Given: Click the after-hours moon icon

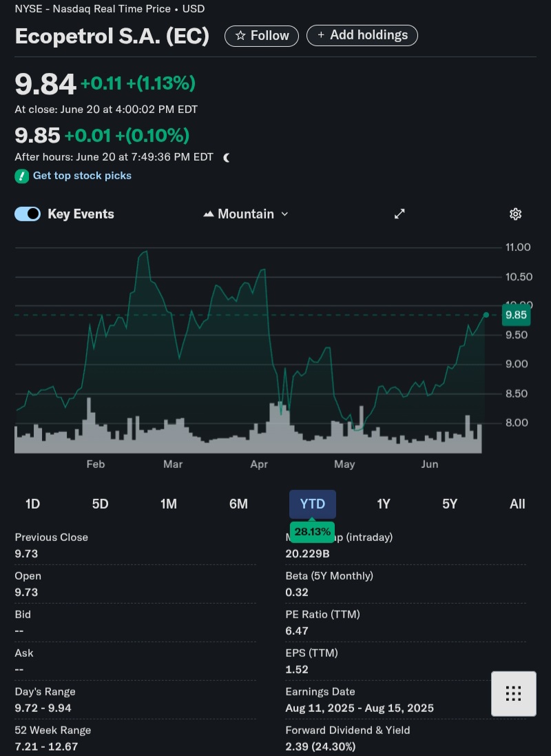Looking at the screenshot, I should tap(227, 158).
